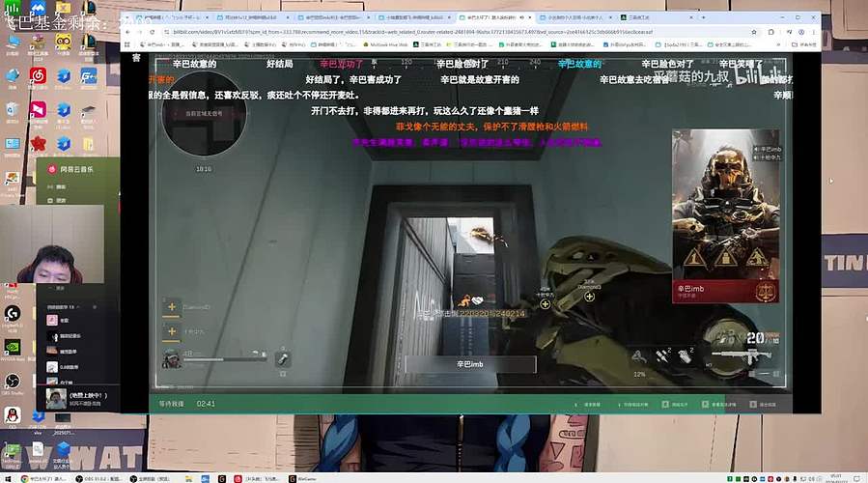The height and width of the screenshot is (483, 868).
Task: Open the all bookmarks folder at right
Action: [804, 44]
